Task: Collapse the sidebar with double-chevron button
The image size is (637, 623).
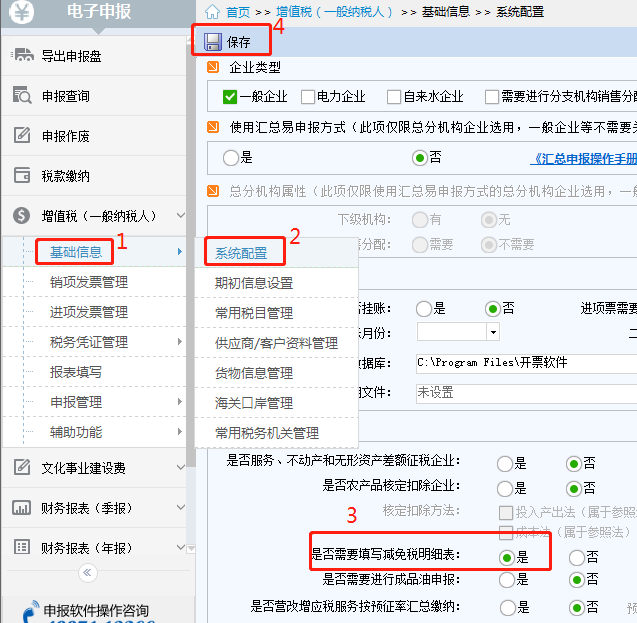Action: point(87,573)
